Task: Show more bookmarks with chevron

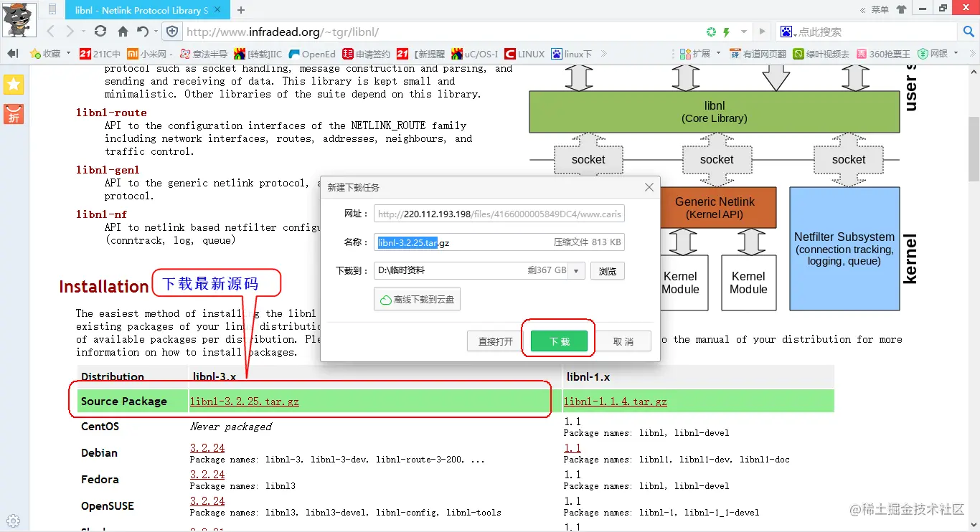Action: click(x=604, y=54)
